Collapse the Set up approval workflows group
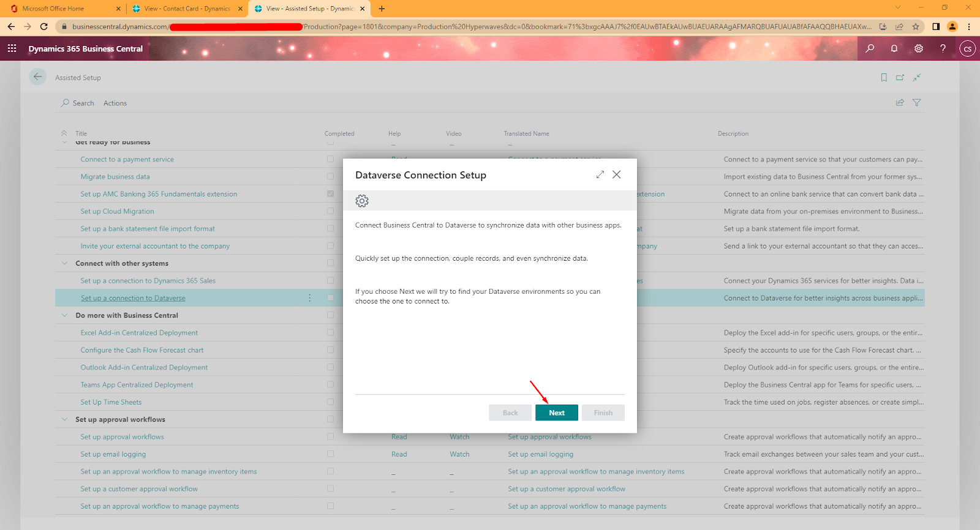This screenshot has width=980, height=530. point(64,419)
